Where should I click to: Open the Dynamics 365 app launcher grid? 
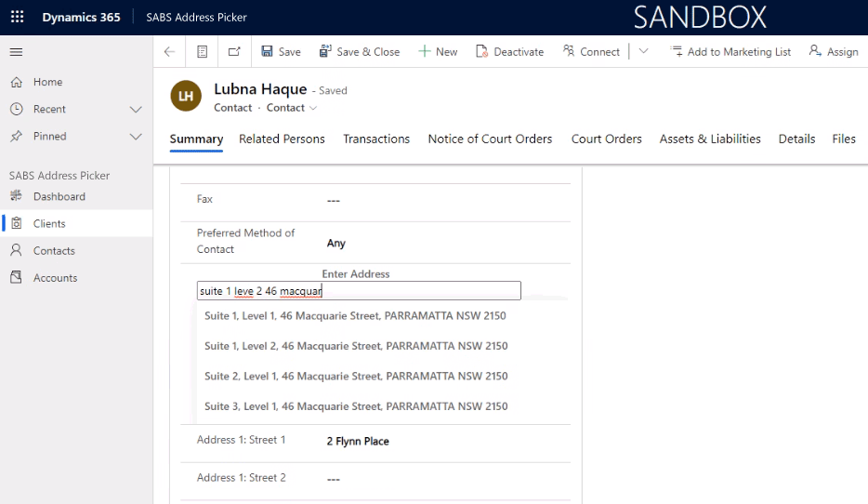coord(17,17)
